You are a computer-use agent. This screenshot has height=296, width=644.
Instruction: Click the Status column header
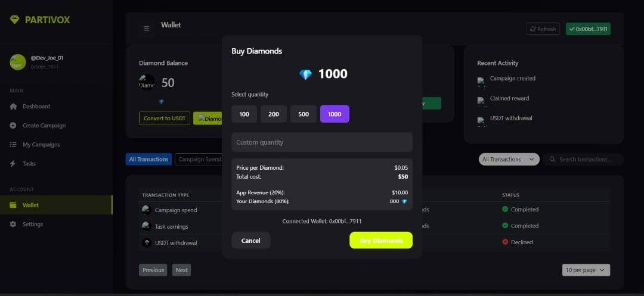[510, 195]
